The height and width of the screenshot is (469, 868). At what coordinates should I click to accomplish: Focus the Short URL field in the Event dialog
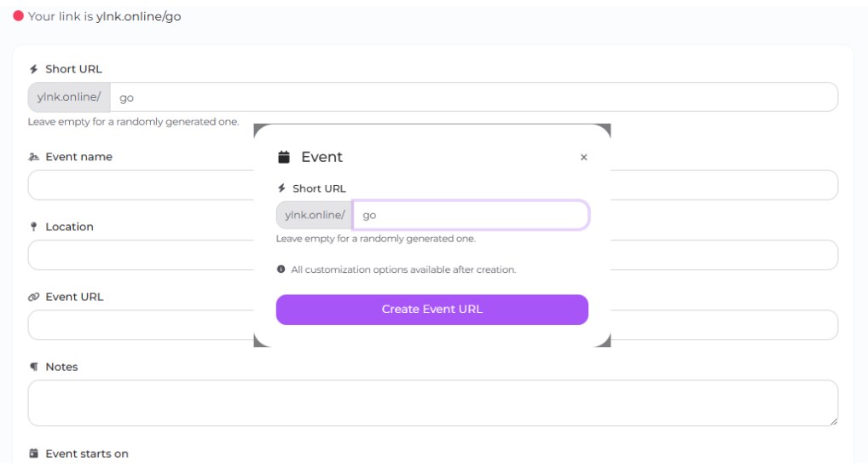pos(471,215)
